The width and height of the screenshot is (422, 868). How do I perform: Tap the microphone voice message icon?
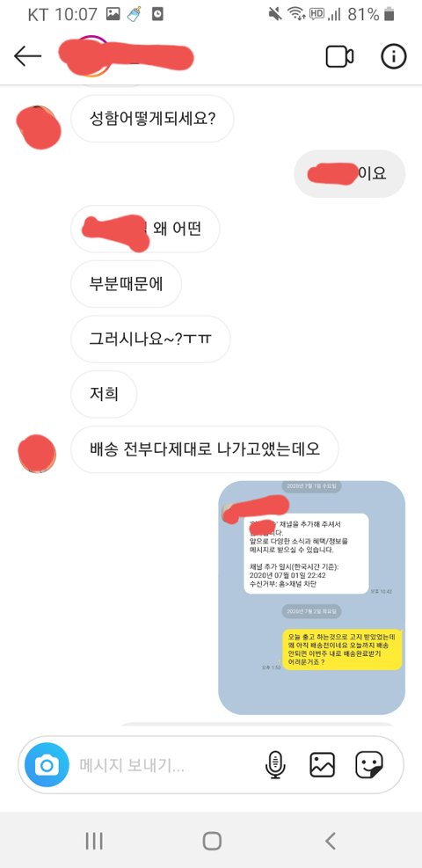pyautogui.click(x=275, y=765)
